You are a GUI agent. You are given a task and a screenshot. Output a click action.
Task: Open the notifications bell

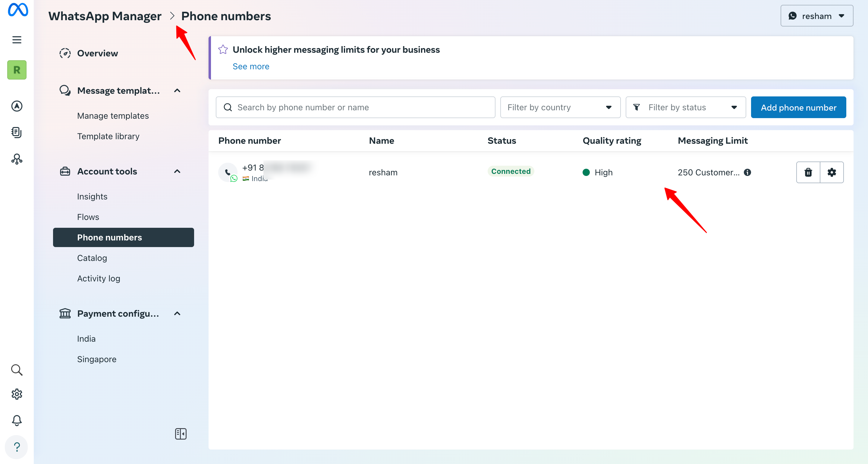coord(17,420)
